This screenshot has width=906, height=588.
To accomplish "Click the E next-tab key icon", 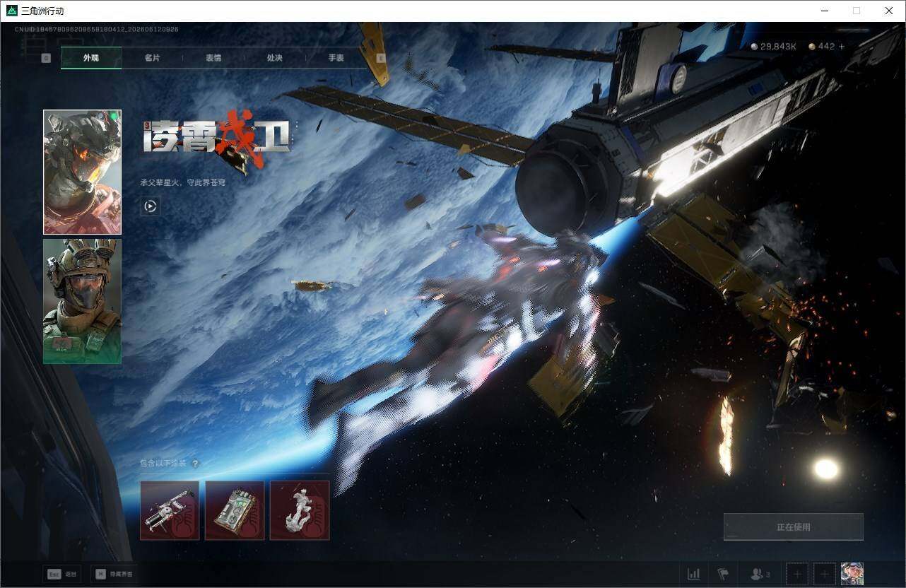I will (x=382, y=58).
